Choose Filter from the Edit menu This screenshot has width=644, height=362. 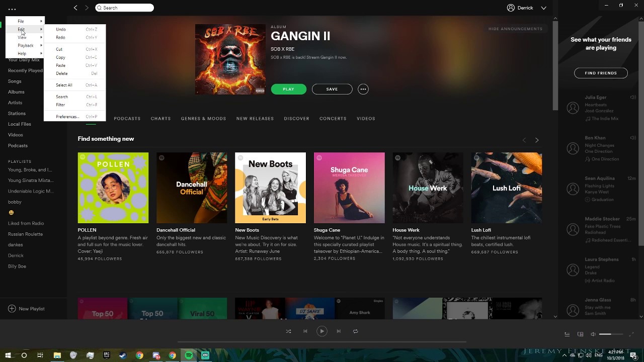click(74, 105)
